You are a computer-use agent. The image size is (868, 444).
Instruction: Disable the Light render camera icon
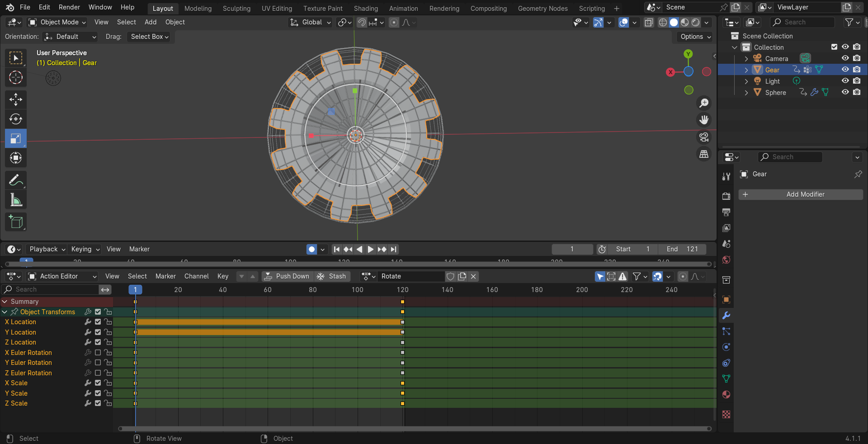[x=857, y=81]
